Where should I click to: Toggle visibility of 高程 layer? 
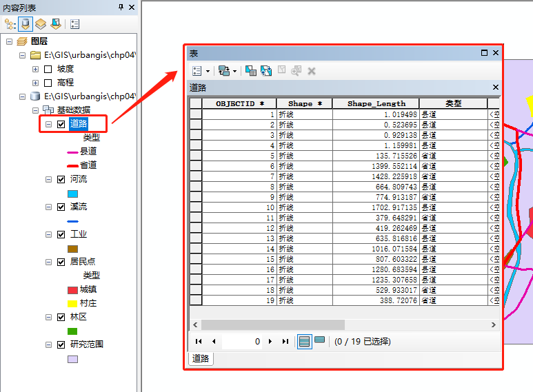tap(48, 83)
